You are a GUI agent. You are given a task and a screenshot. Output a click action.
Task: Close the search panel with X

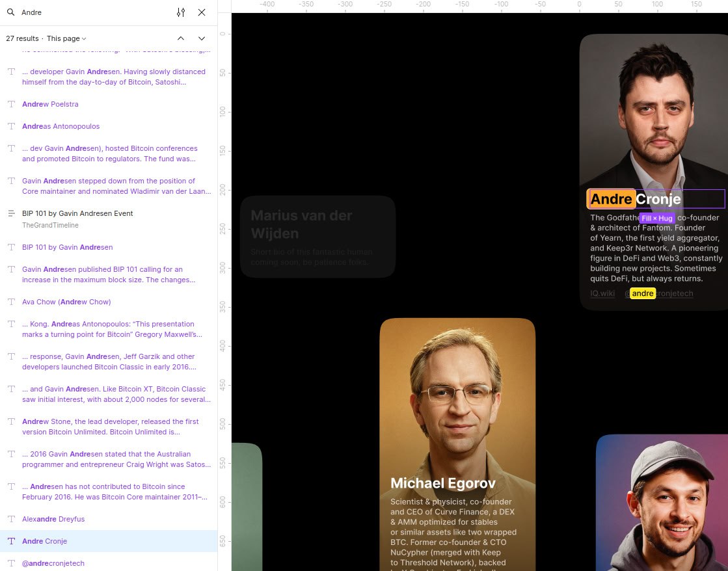click(x=202, y=12)
